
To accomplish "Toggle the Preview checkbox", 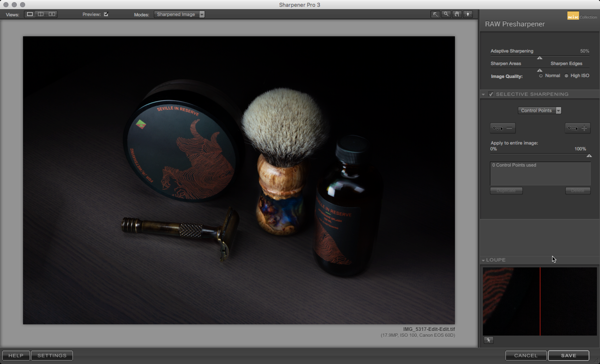I will click(106, 14).
